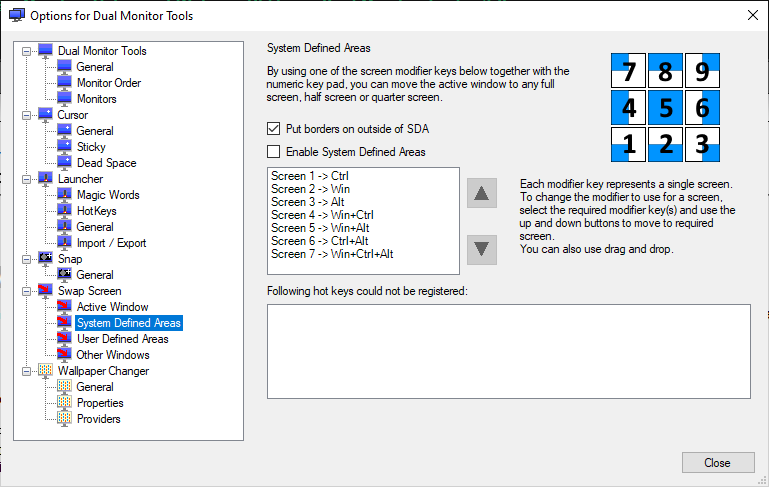This screenshot has height=487, width=769.
Task: Open the User Defined Areas page
Action: [x=123, y=339]
